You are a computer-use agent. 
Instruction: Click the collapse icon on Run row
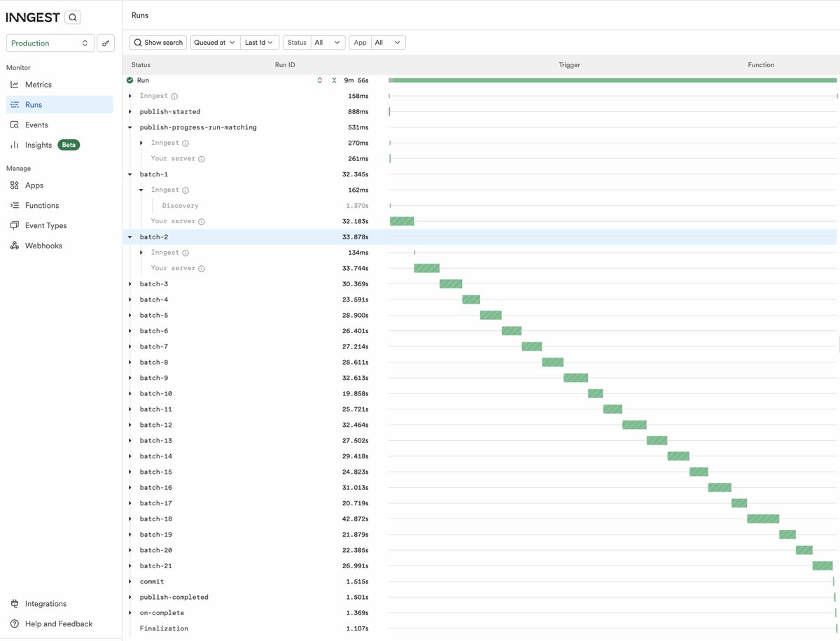tap(334, 80)
